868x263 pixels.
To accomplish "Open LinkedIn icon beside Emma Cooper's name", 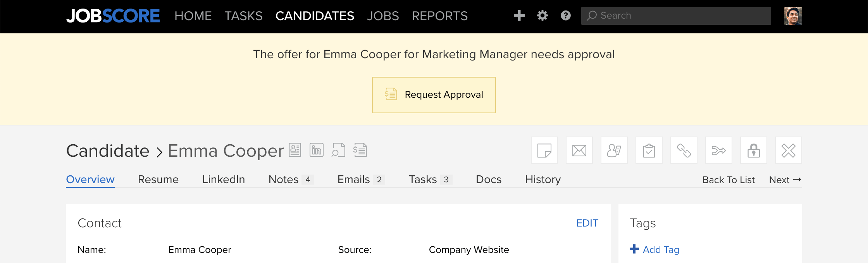I will (x=317, y=150).
